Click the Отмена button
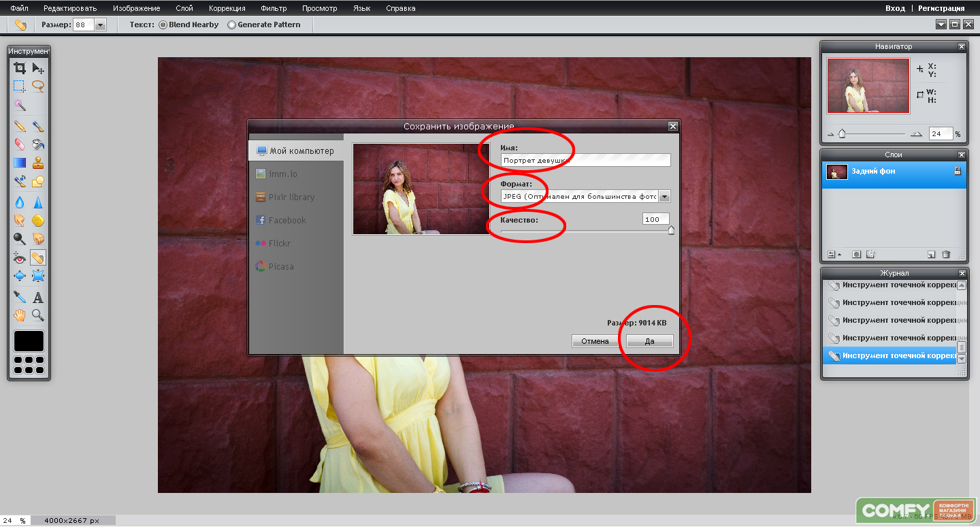 click(595, 341)
